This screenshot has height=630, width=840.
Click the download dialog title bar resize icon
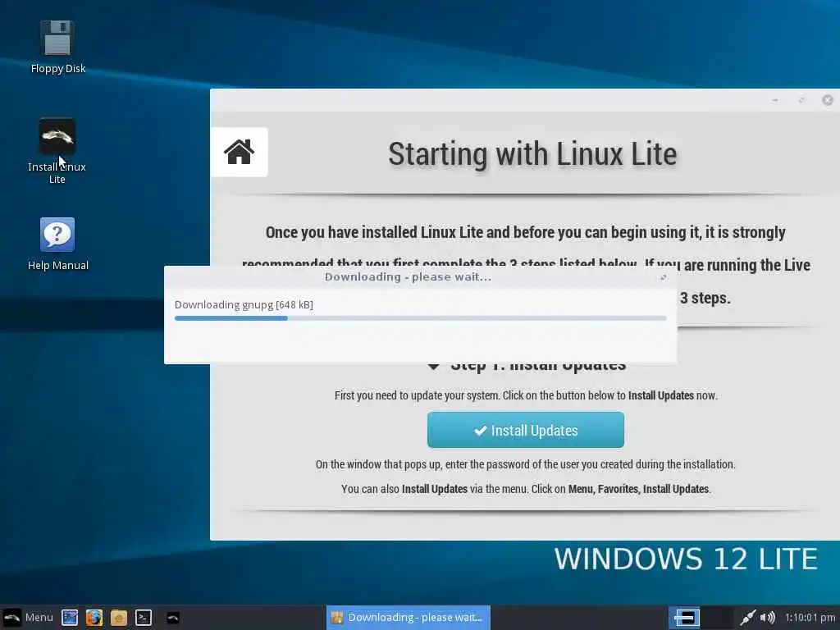pos(663,277)
